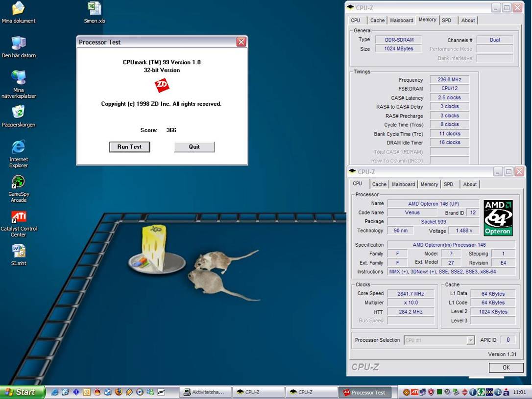This screenshot has width=532, height=399.
Task: Click the ATI icon in system tray
Action: [414, 392]
